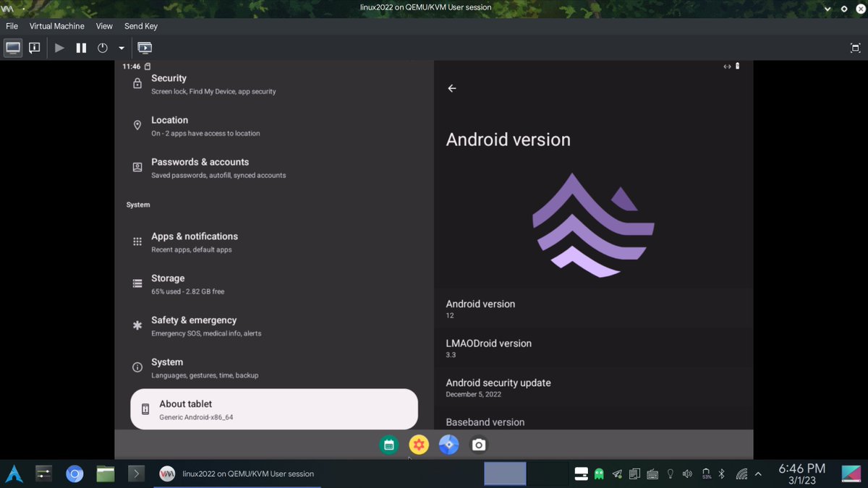Tap the Baseband version row
The height and width of the screenshot is (488, 868).
593,420
